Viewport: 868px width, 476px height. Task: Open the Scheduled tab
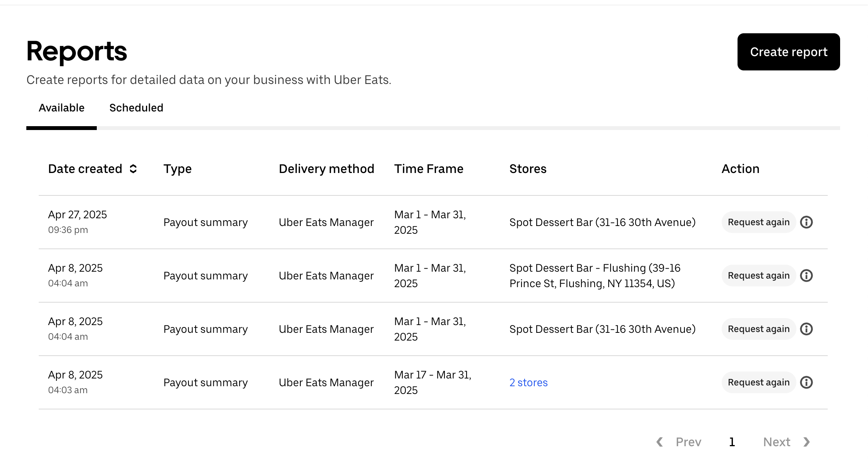click(x=136, y=108)
